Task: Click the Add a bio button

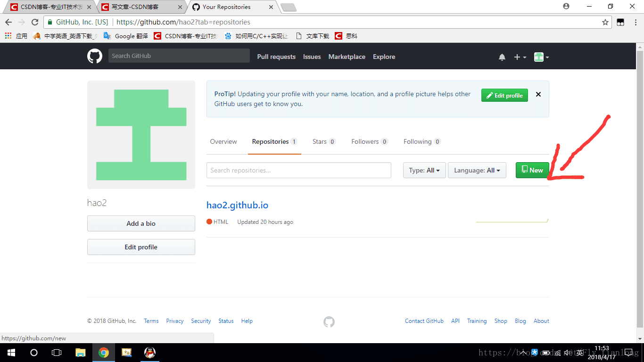Action: (x=141, y=223)
